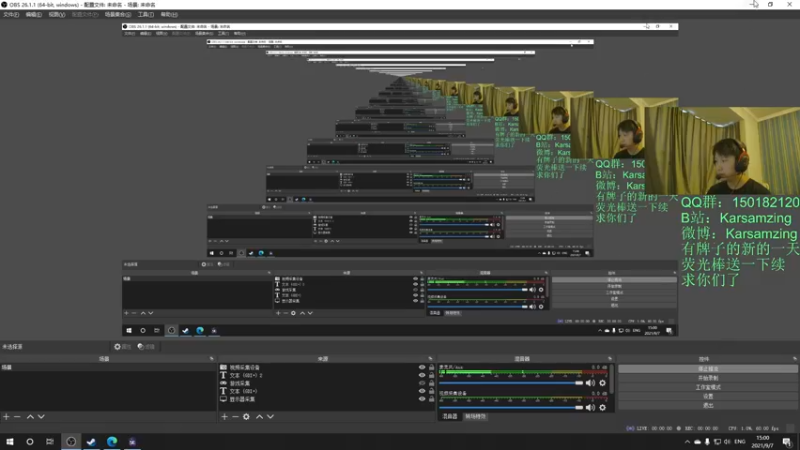Image resolution: width=800 pixels, height=450 pixels.
Task: Click the ENG input language indicator
Action: tap(740, 442)
